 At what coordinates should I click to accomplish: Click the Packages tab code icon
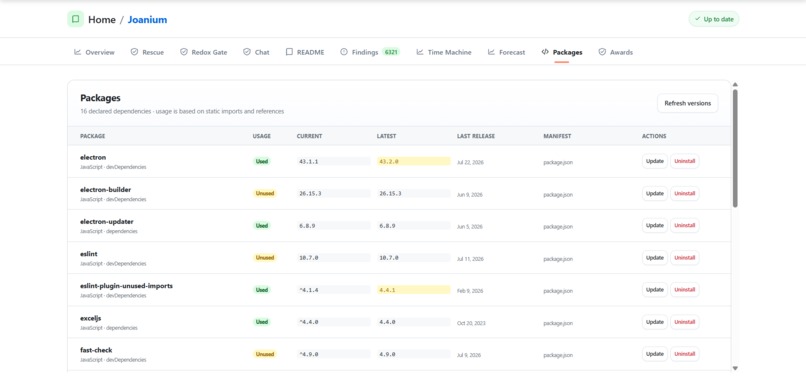545,52
